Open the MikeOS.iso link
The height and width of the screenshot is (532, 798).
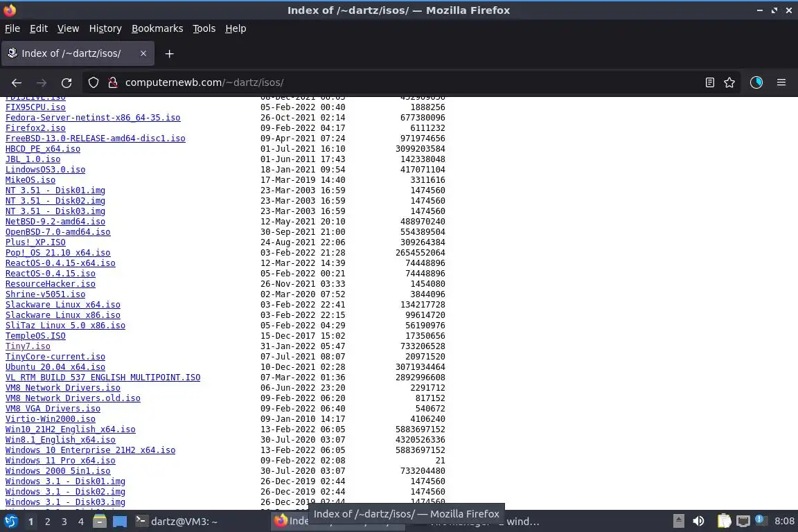click(x=30, y=179)
